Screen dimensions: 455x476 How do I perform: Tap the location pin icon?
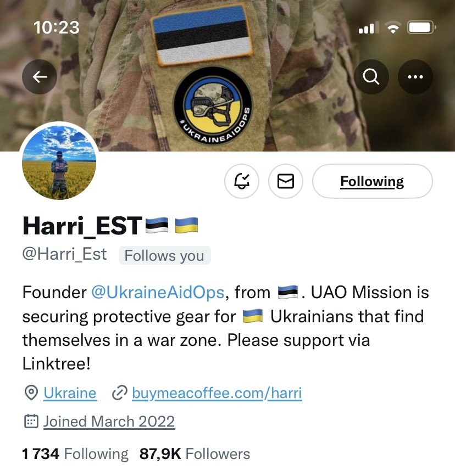[31, 393]
